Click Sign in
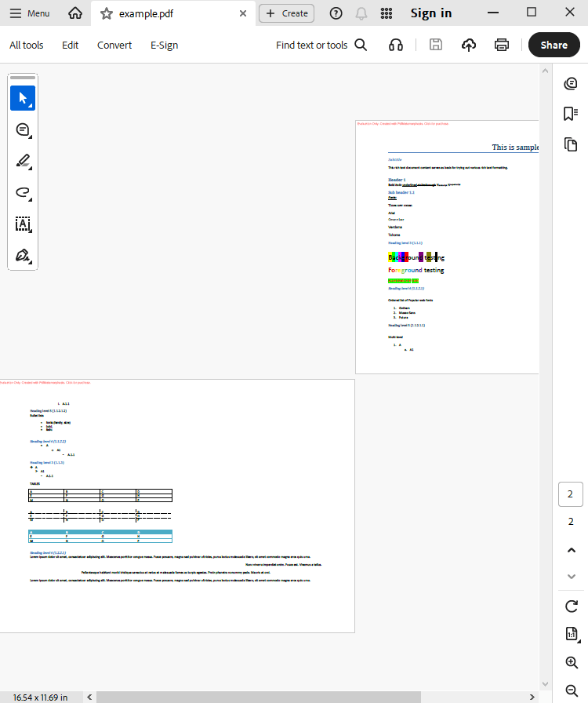588x703 pixels. pyautogui.click(x=431, y=13)
